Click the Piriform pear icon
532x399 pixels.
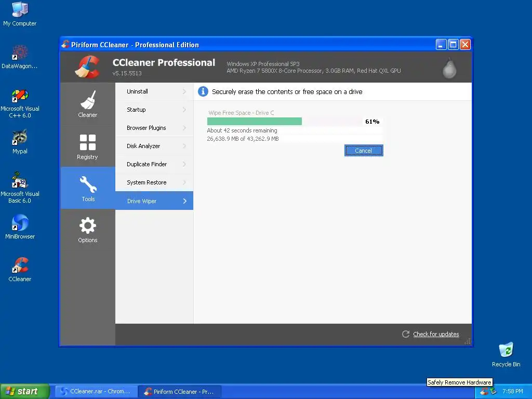[449, 68]
